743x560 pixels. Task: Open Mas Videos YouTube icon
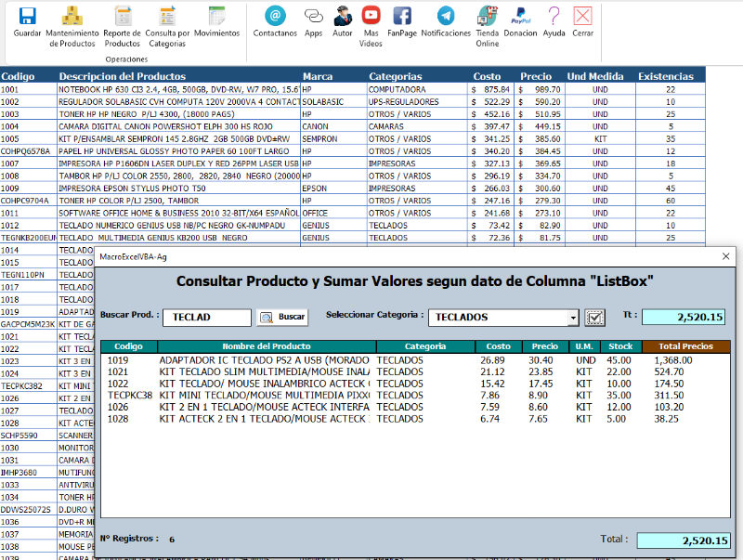(x=371, y=15)
